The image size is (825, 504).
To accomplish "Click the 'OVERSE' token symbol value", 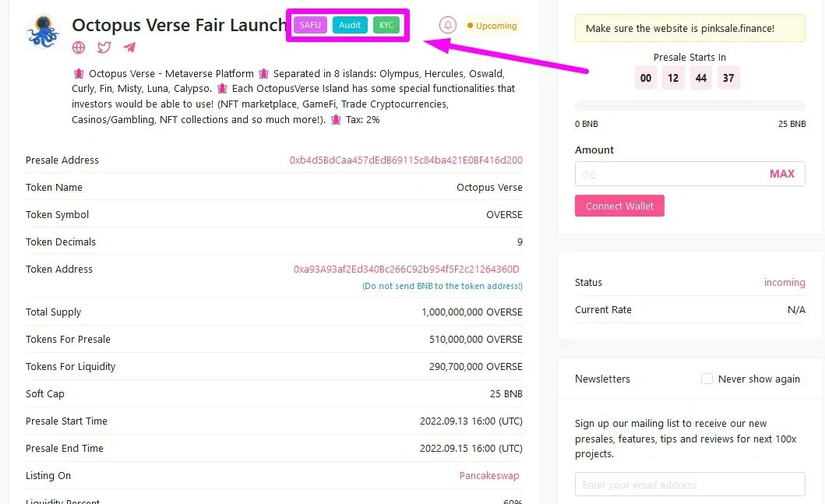I will (x=504, y=215).
